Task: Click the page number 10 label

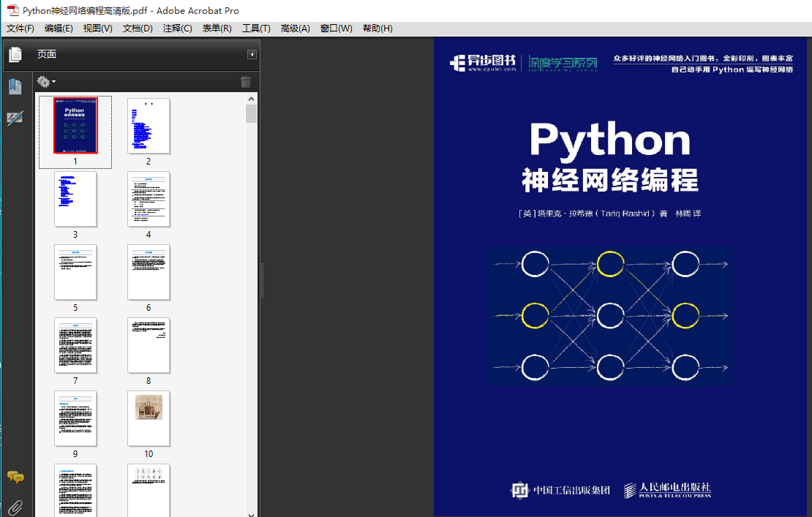Action: point(149,454)
